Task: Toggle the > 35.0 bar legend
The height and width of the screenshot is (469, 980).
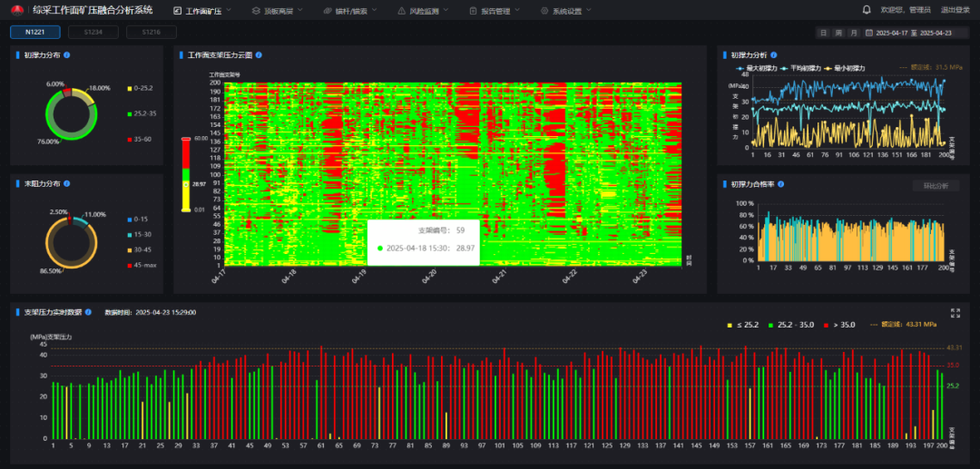Action: [838, 325]
